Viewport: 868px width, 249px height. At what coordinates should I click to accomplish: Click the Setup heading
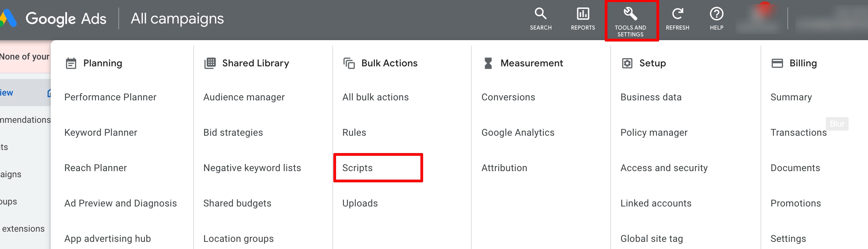(652, 63)
